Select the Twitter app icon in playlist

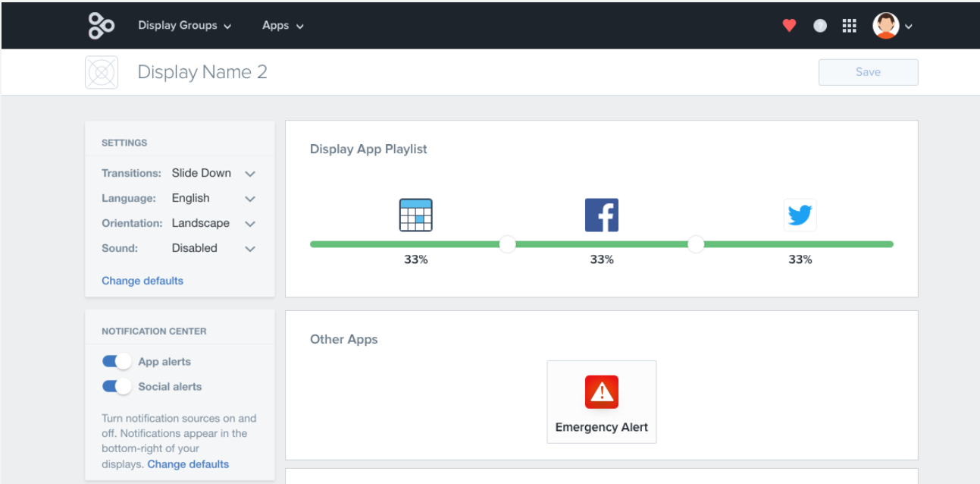coord(800,215)
